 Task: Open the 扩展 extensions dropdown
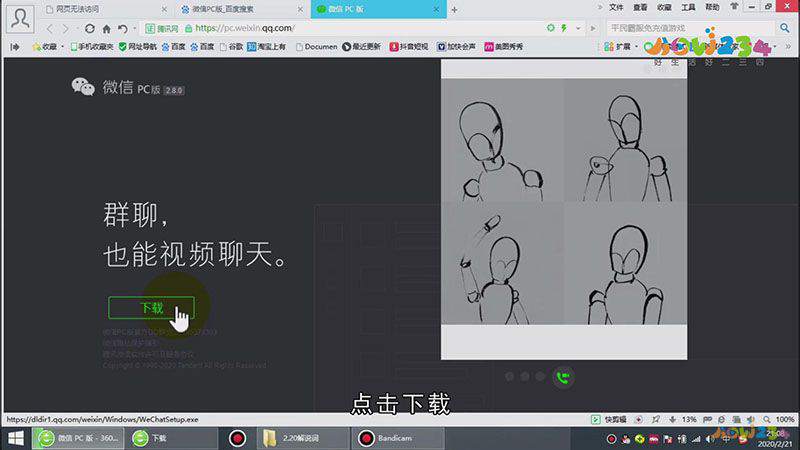(619, 46)
